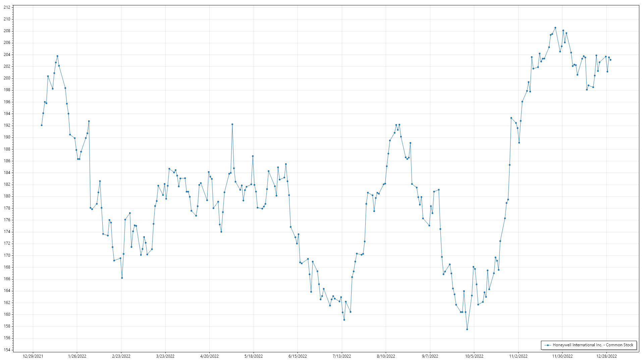Screen dimensions: 644x362
Task: Click the Honeywell International legend label
Action: coord(593,345)
